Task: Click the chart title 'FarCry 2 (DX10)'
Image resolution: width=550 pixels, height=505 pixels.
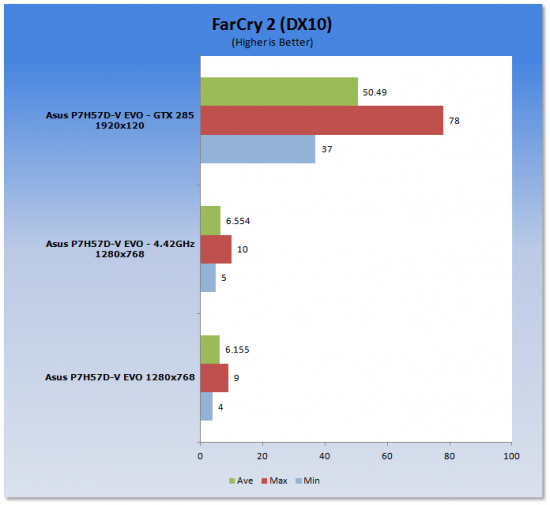Action: click(272, 25)
